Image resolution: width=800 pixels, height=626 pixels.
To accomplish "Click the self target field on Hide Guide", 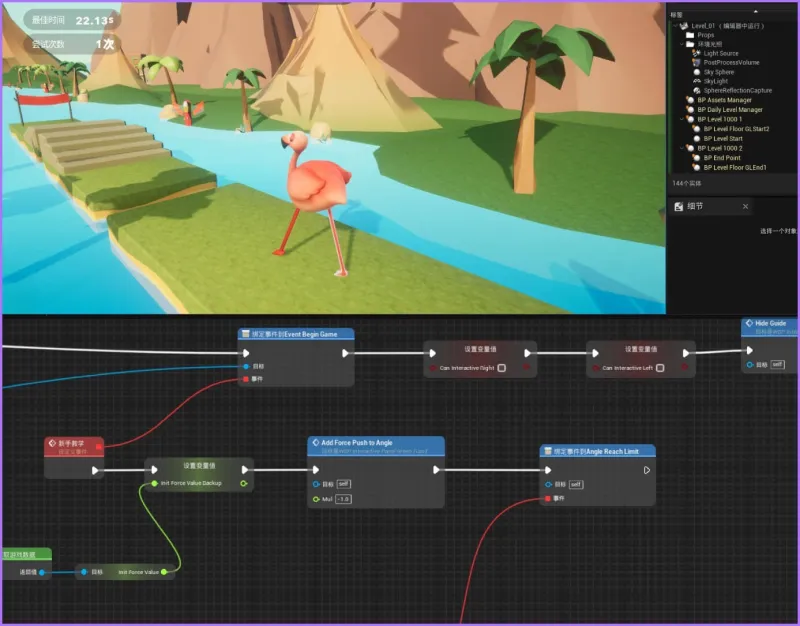I will pyautogui.click(x=777, y=364).
